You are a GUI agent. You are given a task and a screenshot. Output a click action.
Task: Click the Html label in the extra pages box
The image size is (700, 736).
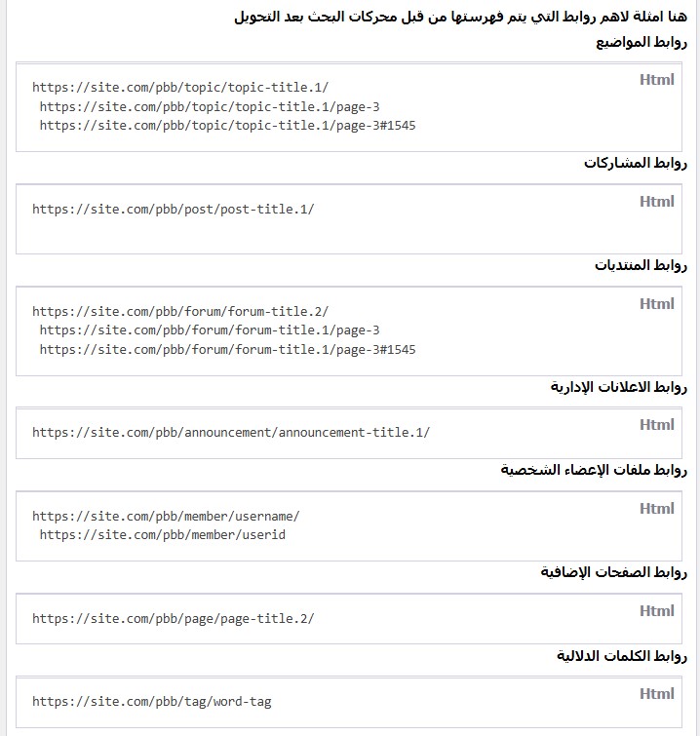(656, 610)
